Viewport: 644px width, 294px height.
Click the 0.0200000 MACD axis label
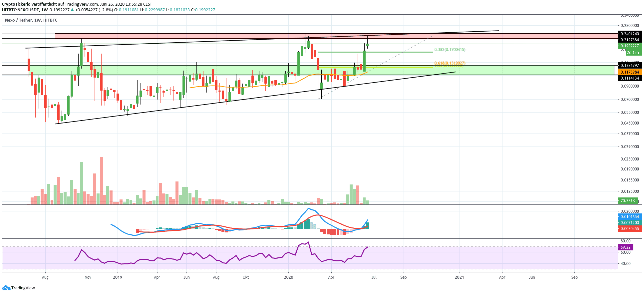click(x=630, y=211)
